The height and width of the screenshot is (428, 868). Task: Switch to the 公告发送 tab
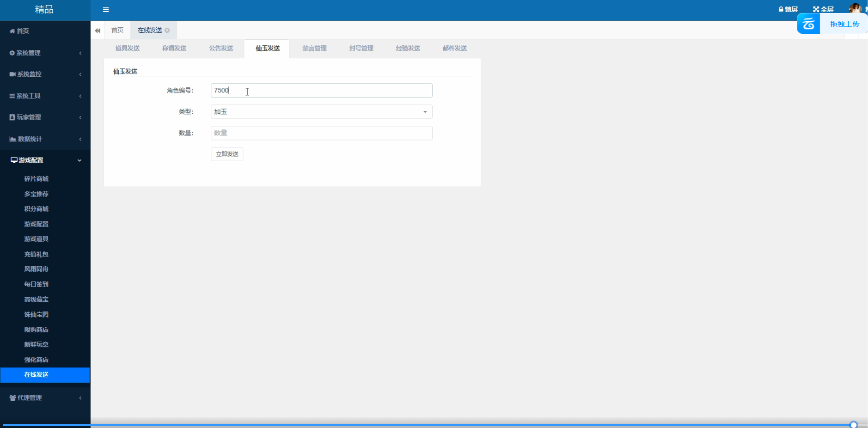[x=221, y=48]
